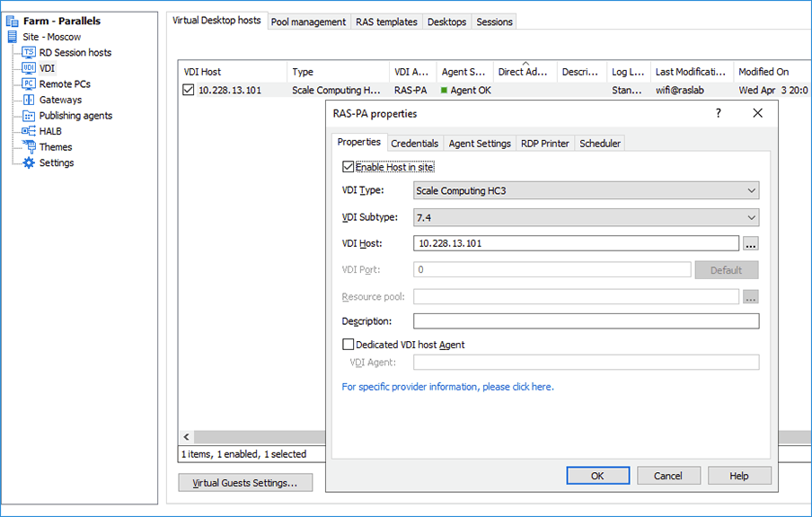Sort by Type column header
This screenshot has width=812, height=517.
338,72
